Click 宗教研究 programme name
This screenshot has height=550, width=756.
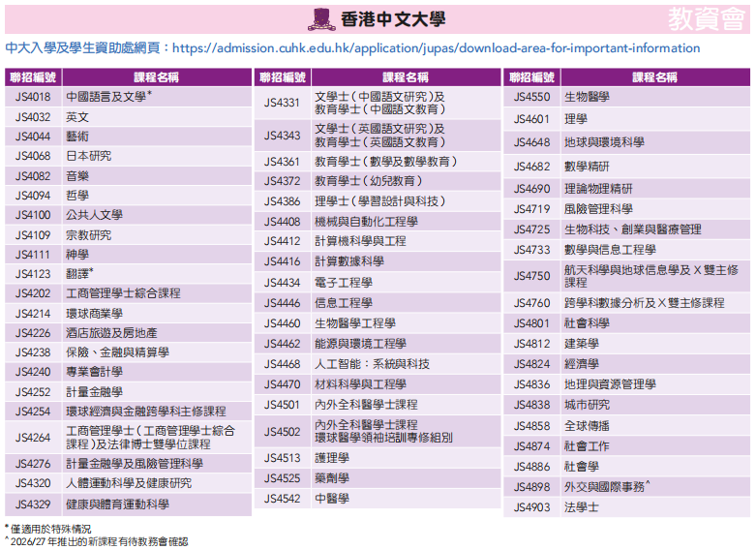click(x=89, y=235)
